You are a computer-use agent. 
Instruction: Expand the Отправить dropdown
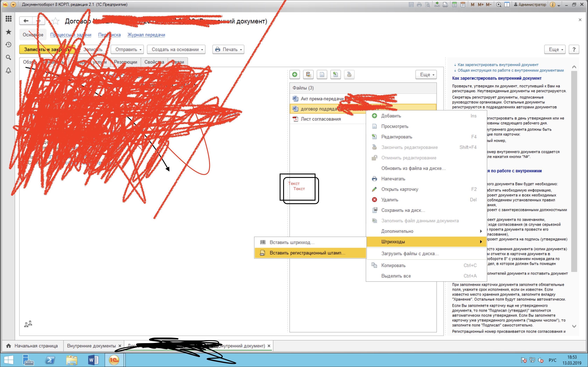click(127, 49)
